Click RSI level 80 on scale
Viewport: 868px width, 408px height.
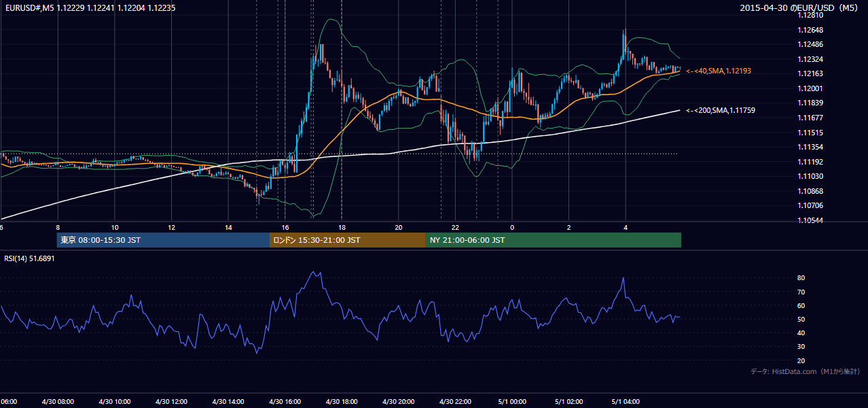[x=801, y=278]
